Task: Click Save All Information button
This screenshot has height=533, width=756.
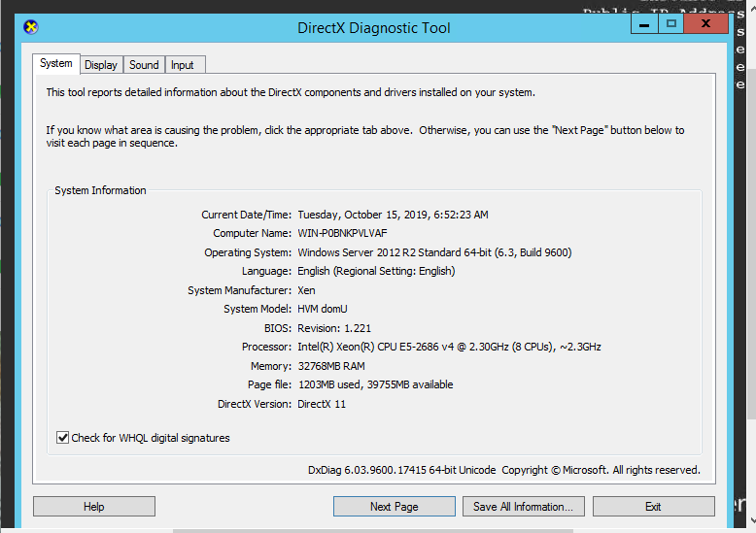Action: click(524, 507)
